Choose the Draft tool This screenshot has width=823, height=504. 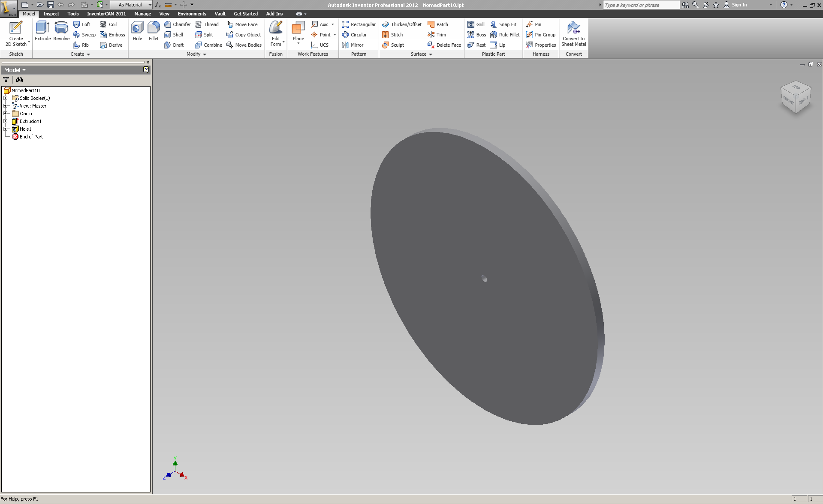[174, 45]
